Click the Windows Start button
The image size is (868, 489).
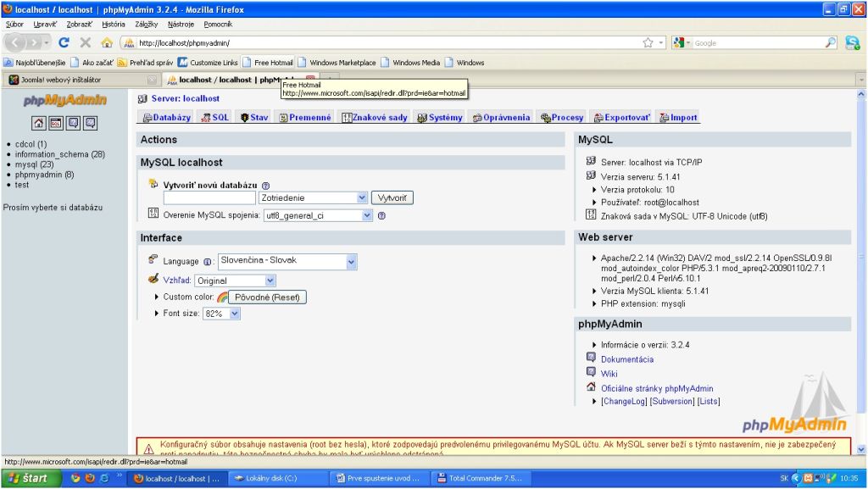31,479
